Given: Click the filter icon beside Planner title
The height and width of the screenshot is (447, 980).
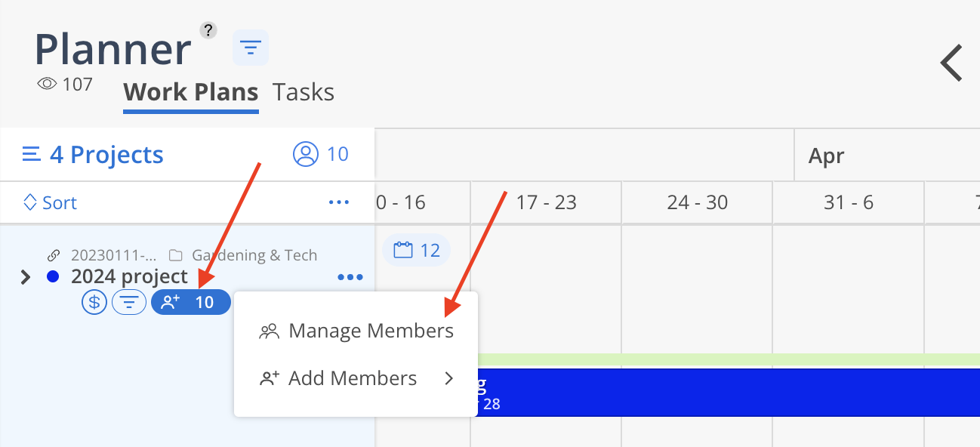Looking at the screenshot, I should (x=250, y=48).
